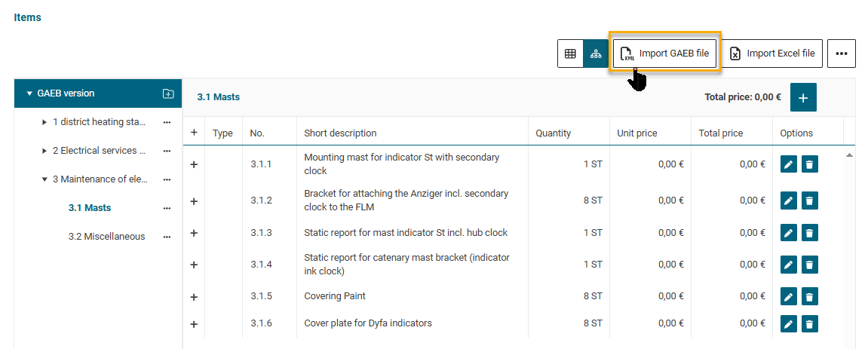868x349 pixels.
Task: Switch to tree structure view icon
Action: pyautogui.click(x=596, y=54)
